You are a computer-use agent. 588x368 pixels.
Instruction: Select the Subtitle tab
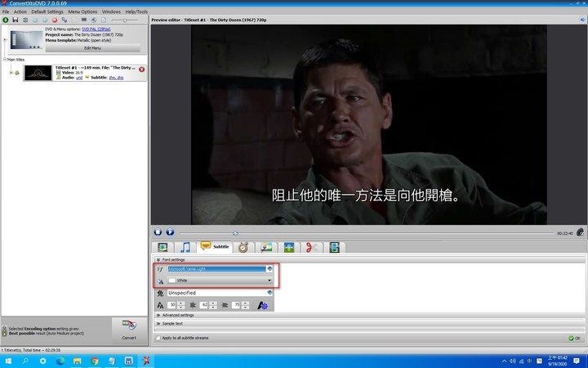216,247
